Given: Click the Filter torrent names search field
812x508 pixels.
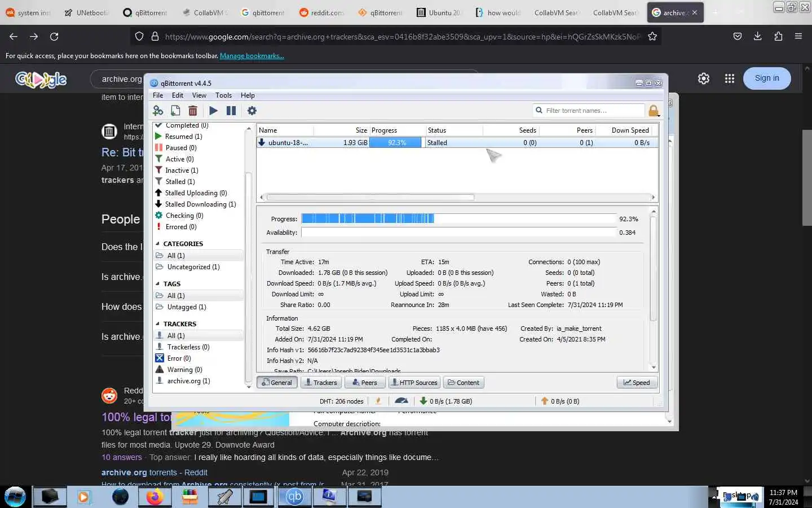Looking at the screenshot, I should point(589,111).
